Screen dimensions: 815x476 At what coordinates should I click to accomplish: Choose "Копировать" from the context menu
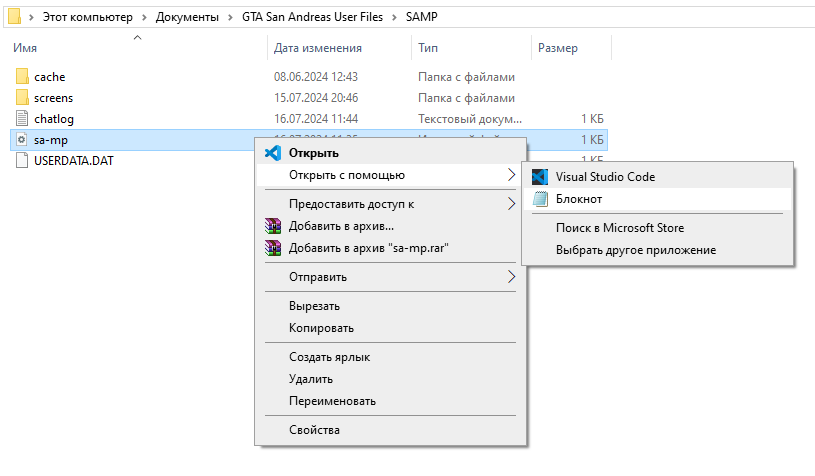(321, 328)
